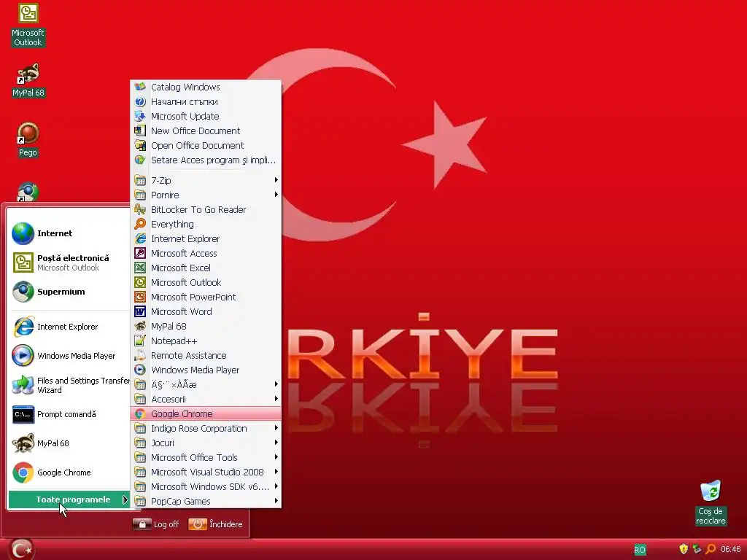Expand Microsoft Office Tools folder
The width and height of the screenshot is (747, 560).
[x=206, y=458]
